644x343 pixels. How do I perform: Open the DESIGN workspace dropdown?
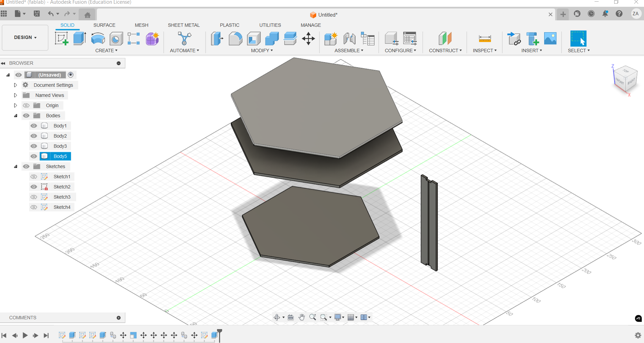(25, 37)
